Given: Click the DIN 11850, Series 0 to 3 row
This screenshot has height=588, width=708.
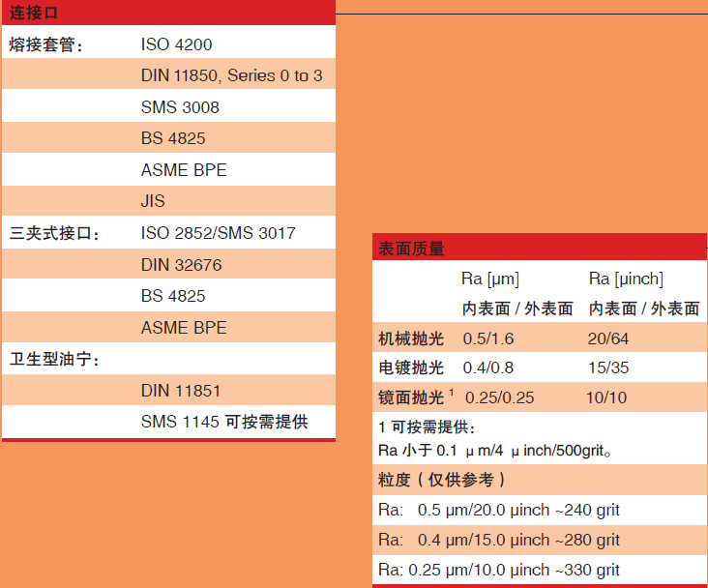Looking at the screenshot, I should tap(231, 75).
